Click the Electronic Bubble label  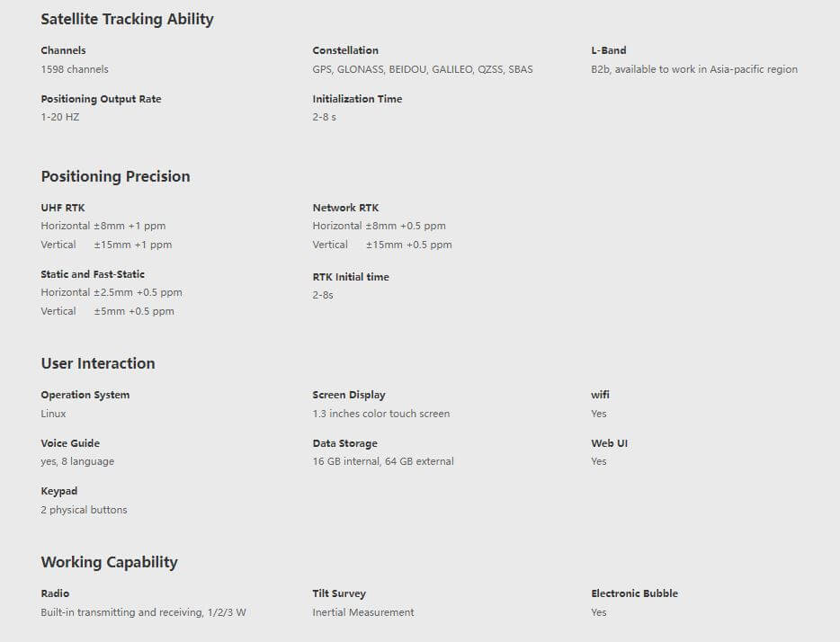(634, 593)
